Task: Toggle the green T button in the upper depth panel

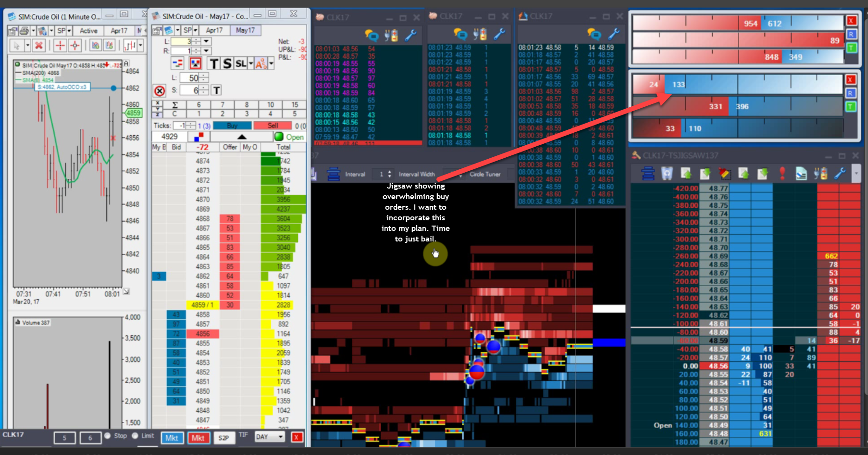Action: [x=851, y=48]
